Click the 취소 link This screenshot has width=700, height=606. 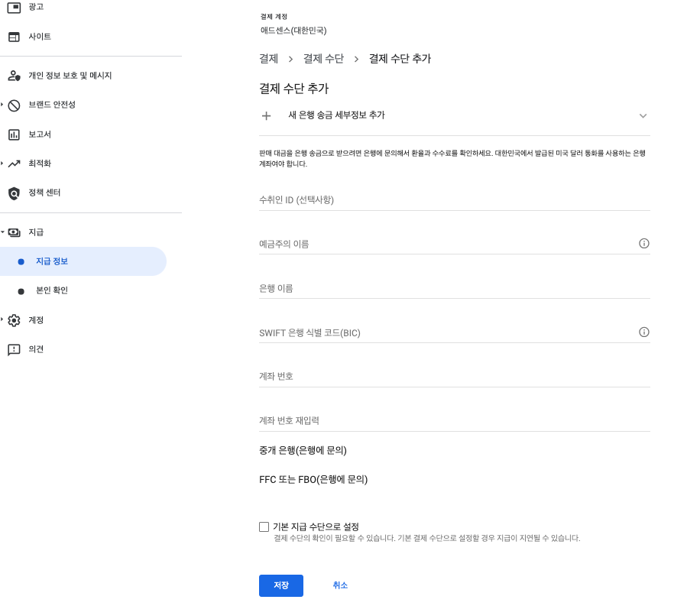coord(339,585)
